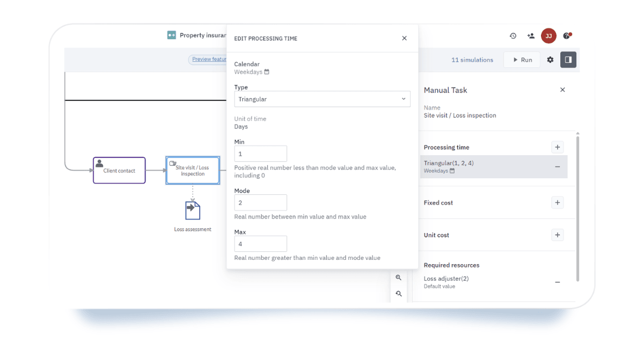
Task: Click the add collaborator icon
Action: point(531,36)
